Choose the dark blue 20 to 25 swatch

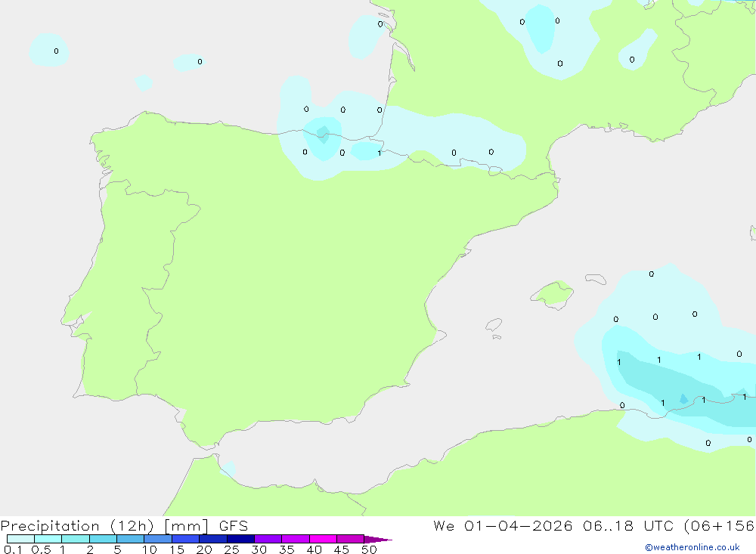(x=212, y=539)
